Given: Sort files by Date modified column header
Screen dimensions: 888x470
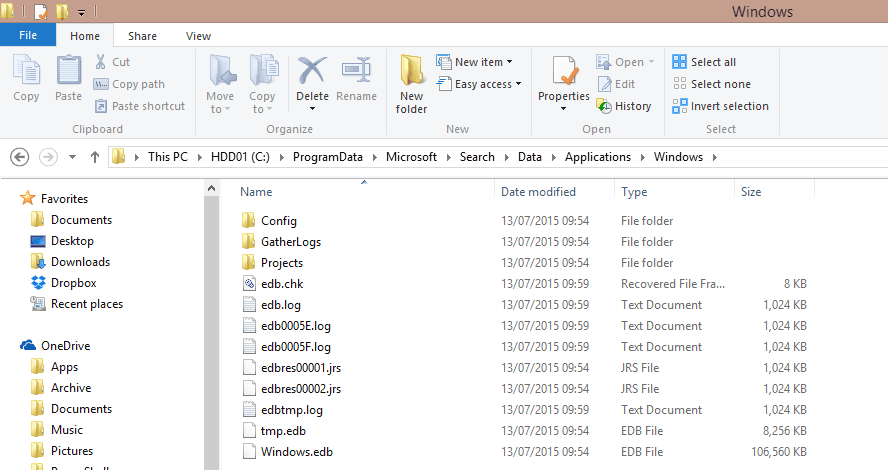Looking at the screenshot, I should point(538,192).
